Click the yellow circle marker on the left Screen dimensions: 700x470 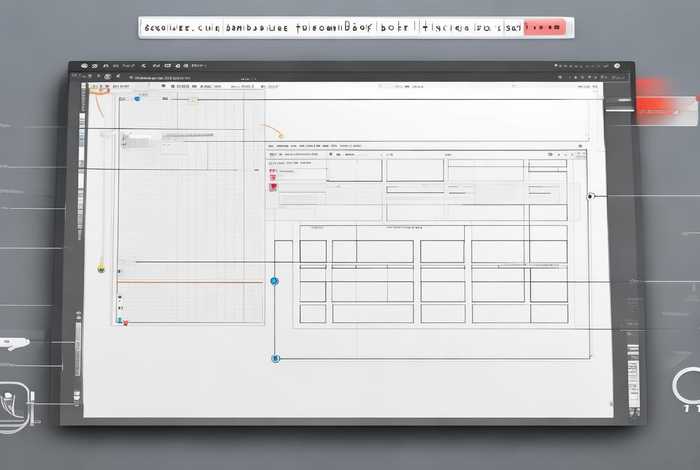pyautogui.click(x=101, y=269)
